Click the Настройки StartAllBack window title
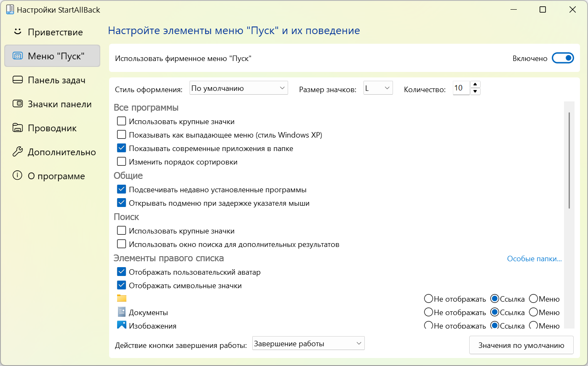This screenshot has width=588, height=366. pos(59,10)
